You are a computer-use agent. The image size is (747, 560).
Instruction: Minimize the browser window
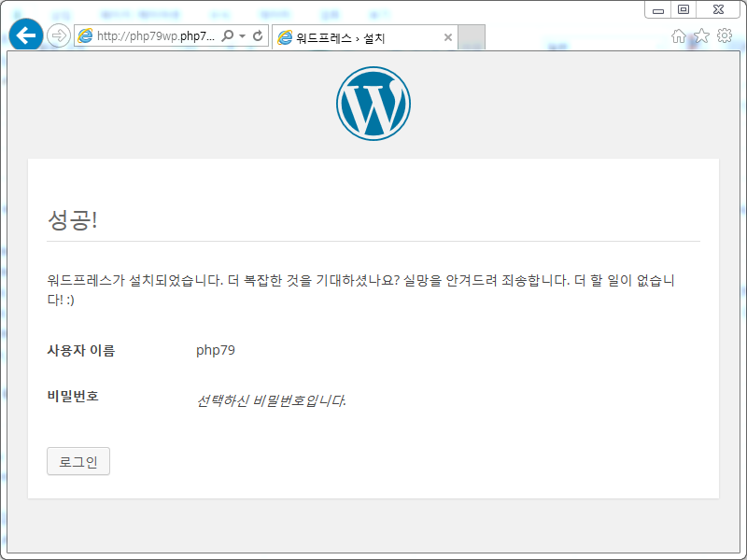coord(658,9)
